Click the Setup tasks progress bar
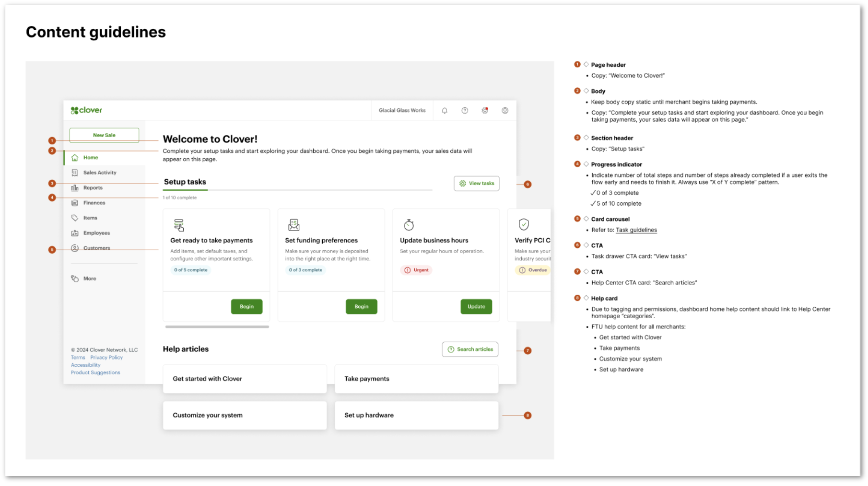868x486 pixels. coord(297,190)
